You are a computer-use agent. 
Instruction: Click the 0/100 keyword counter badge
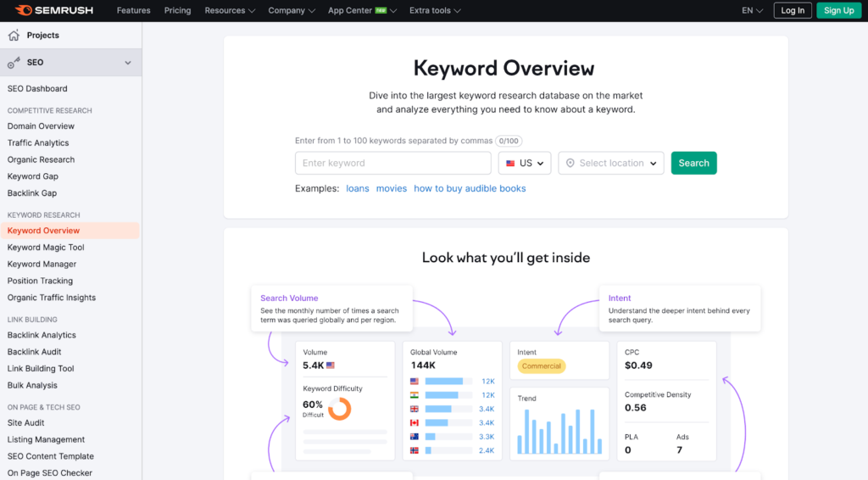[509, 141]
